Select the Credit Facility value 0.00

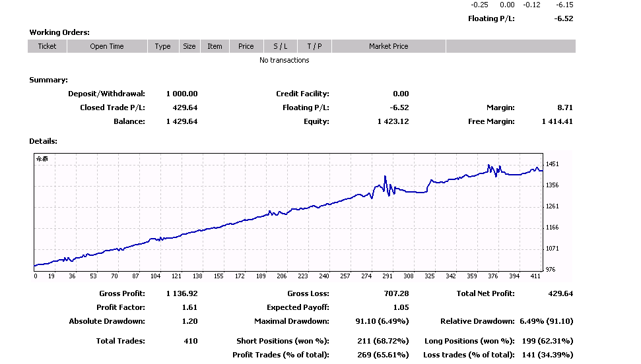(401, 94)
